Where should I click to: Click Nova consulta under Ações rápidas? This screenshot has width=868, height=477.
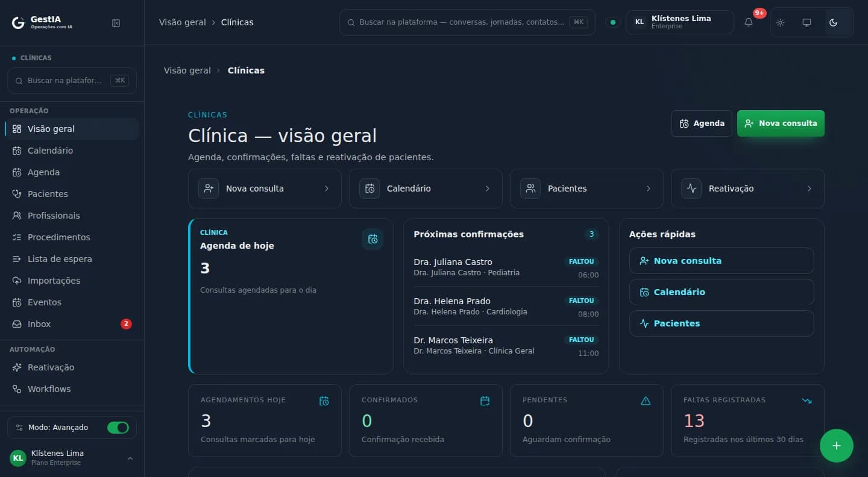[722, 261]
